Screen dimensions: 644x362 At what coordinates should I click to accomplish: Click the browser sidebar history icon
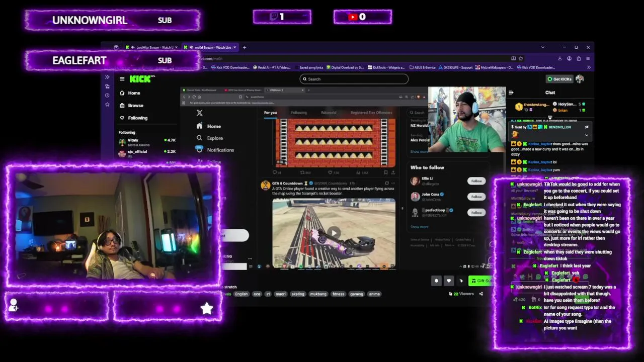pos(107,96)
